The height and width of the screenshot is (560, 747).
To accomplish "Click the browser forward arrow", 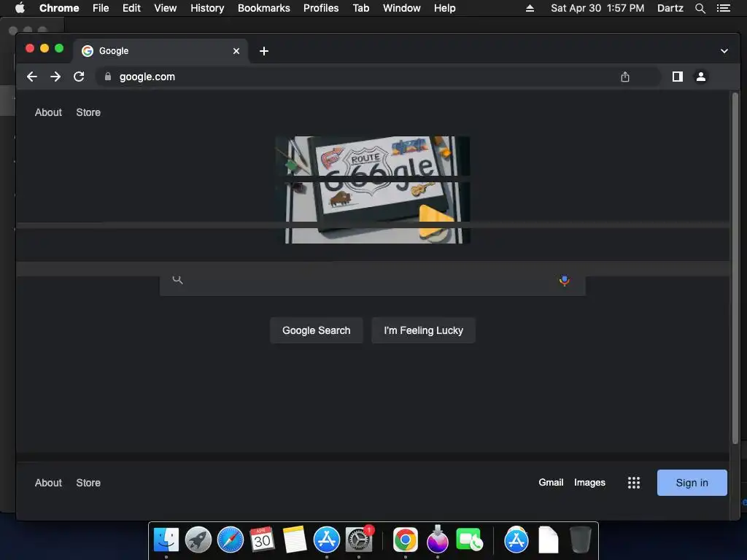I will (55, 77).
